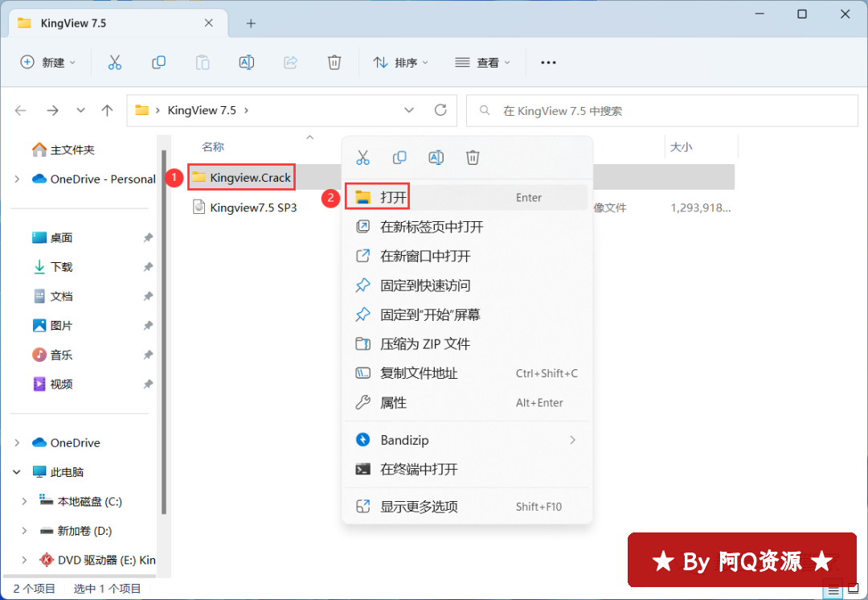Click the Rename icon in the top toolbar
Screen dimensions: 868x600
point(247,63)
